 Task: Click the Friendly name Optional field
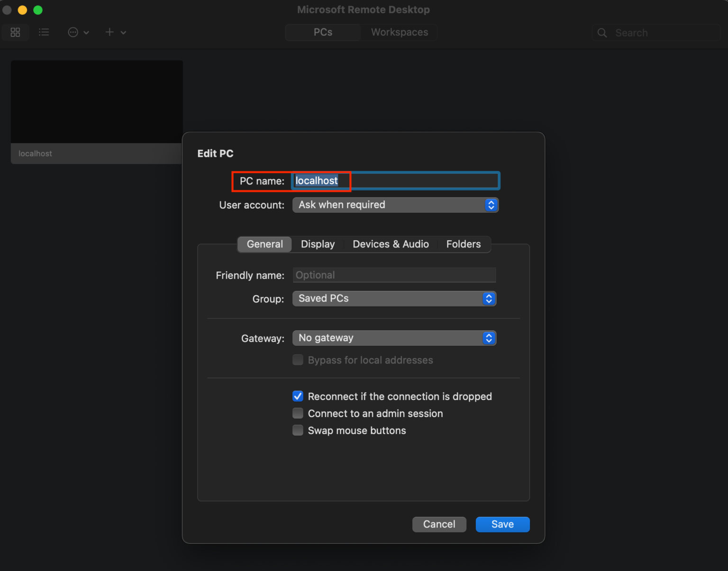coord(394,275)
